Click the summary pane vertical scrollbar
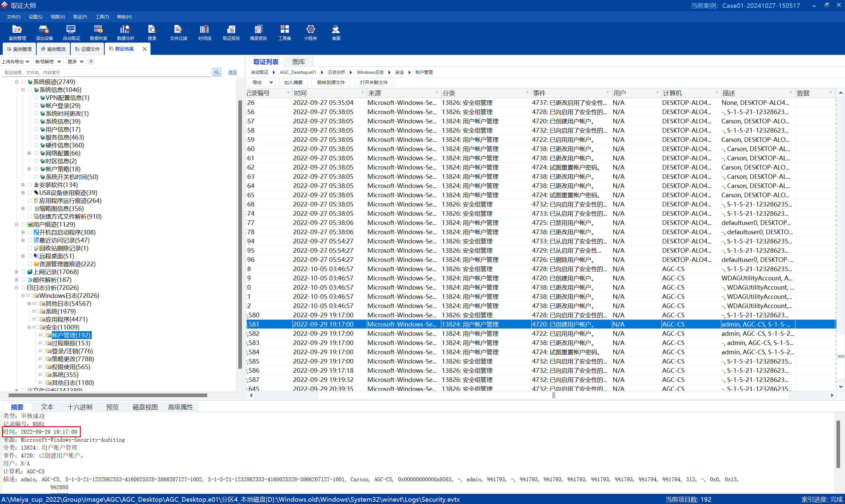 [x=838, y=444]
